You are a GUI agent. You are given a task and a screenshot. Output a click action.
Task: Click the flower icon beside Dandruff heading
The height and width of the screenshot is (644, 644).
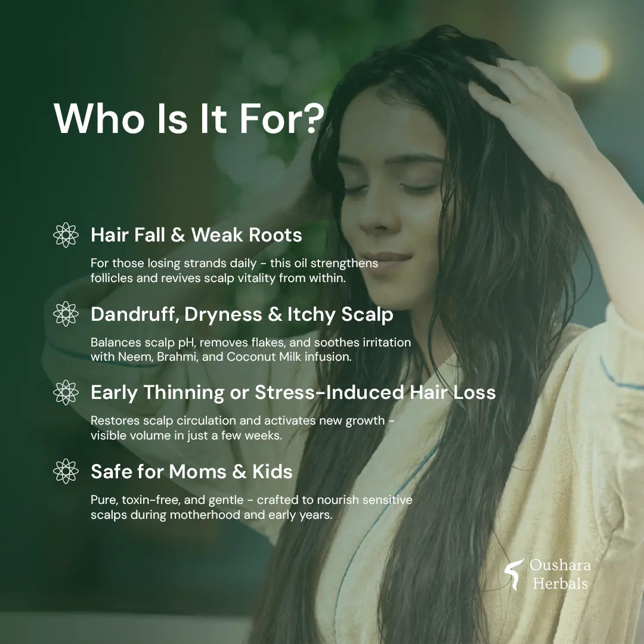(x=66, y=314)
